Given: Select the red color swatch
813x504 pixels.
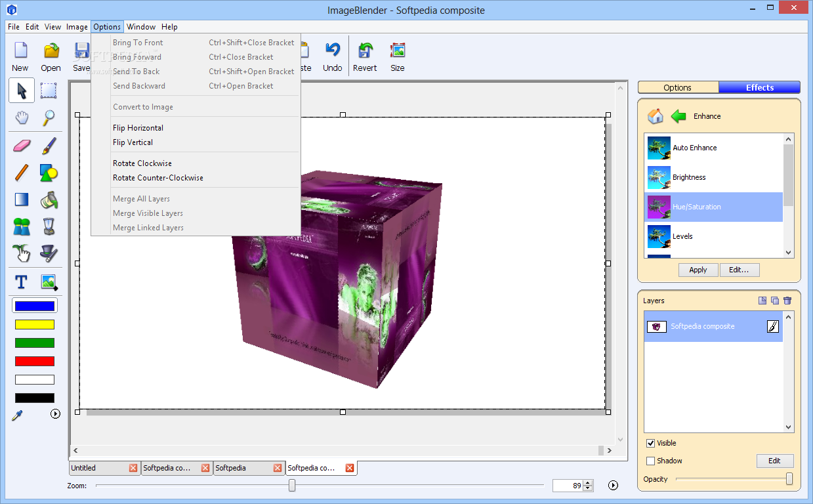Looking at the screenshot, I should point(35,361).
